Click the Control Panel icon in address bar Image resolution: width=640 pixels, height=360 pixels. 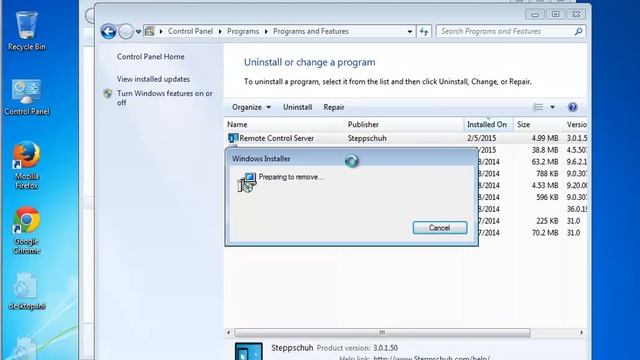(150, 31)
